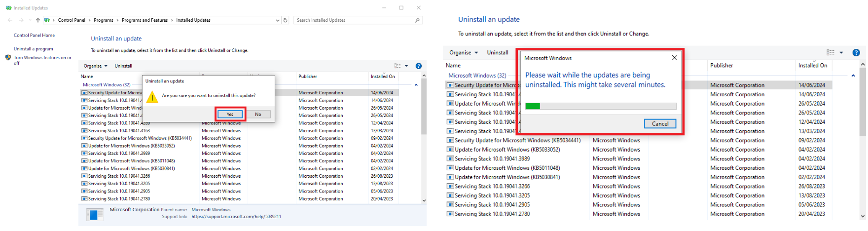Collapse Microsoft Windows group arrow in left window
Screen dimensions: 868x231
coord(416,85)
